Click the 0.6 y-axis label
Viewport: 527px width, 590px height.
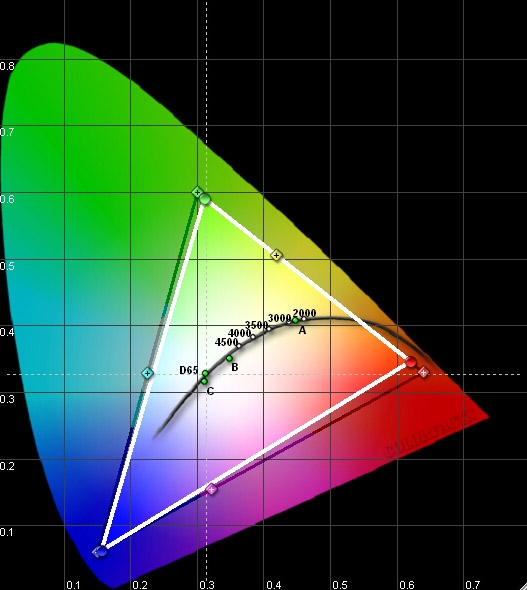pyautogui.click(x=7, y=199)
